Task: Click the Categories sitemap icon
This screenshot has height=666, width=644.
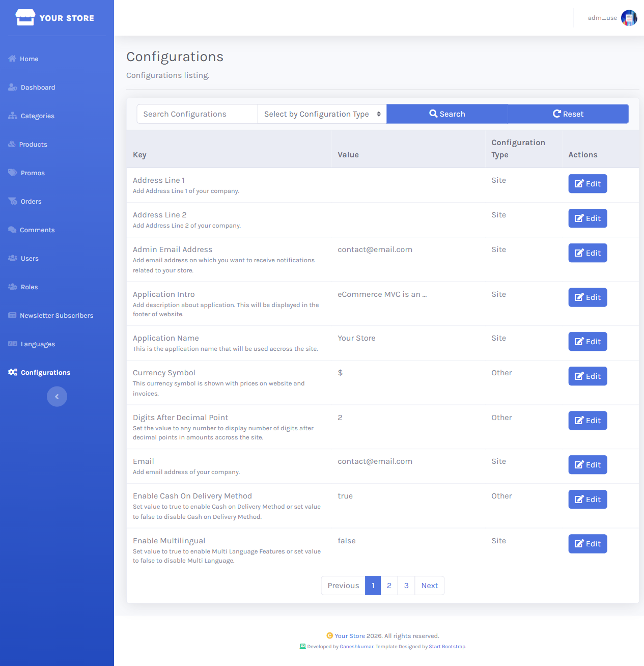Action: (x=13, y=116)
